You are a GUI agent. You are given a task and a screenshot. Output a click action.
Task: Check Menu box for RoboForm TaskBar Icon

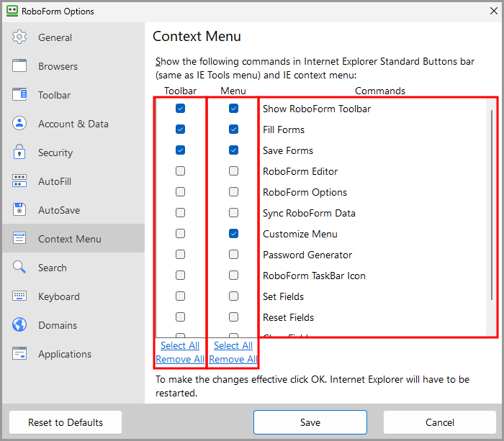pos(234,276)
